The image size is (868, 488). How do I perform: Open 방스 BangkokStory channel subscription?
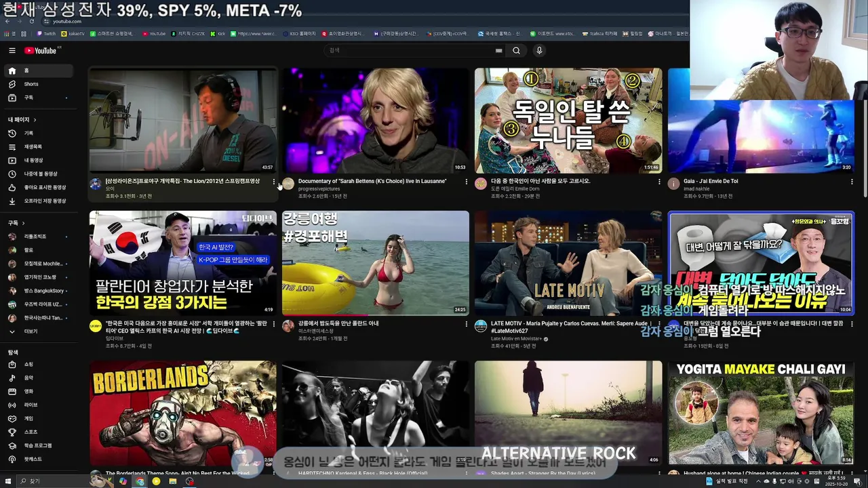(x=39, y=291)
